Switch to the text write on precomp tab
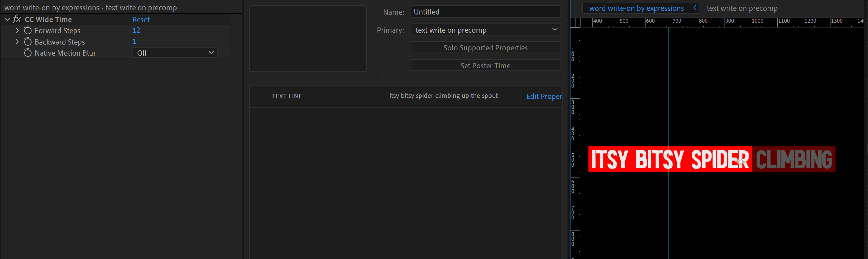Screen dimensions: 868x259 point(743,8)
